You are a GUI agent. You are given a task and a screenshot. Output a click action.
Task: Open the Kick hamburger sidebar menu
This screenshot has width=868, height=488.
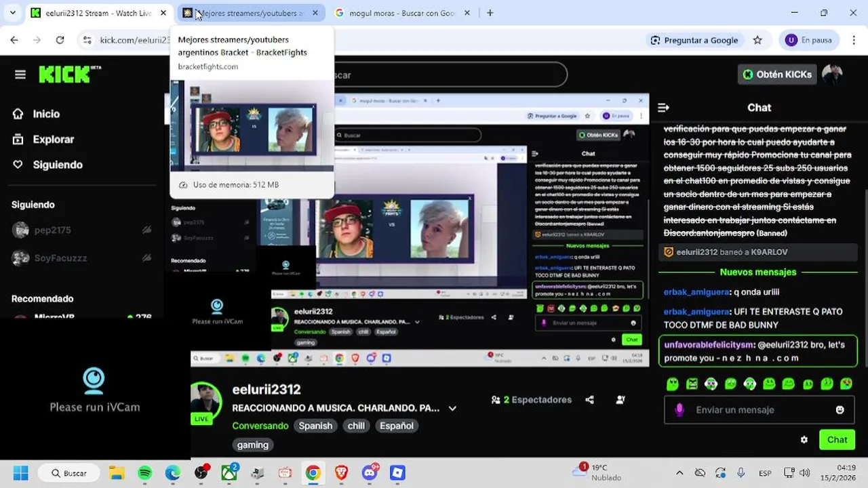tap(20, 75)
